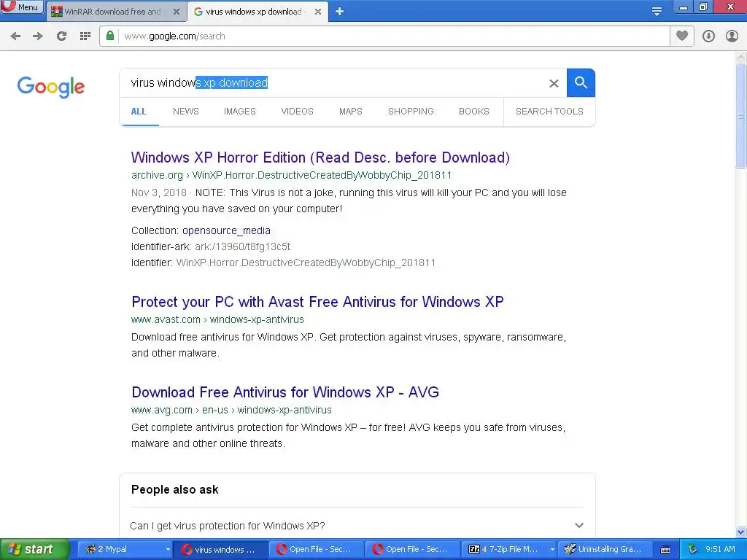Image resolution: width=747 pixels, height=560 pixels.
Task: Click the blue magnifier search button
Action: coord(581,83)
